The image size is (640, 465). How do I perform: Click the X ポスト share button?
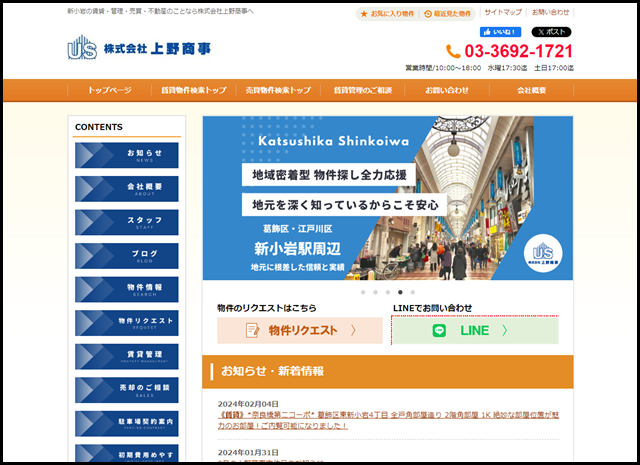pyautogui.click(x=551, y=32)
